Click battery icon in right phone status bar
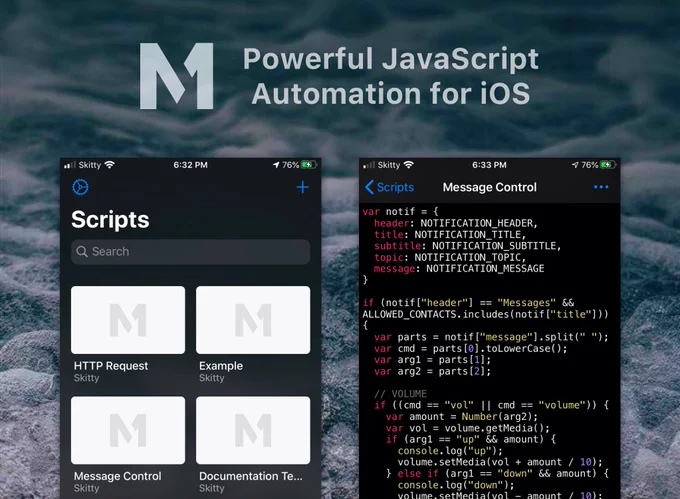 point(608,165)
